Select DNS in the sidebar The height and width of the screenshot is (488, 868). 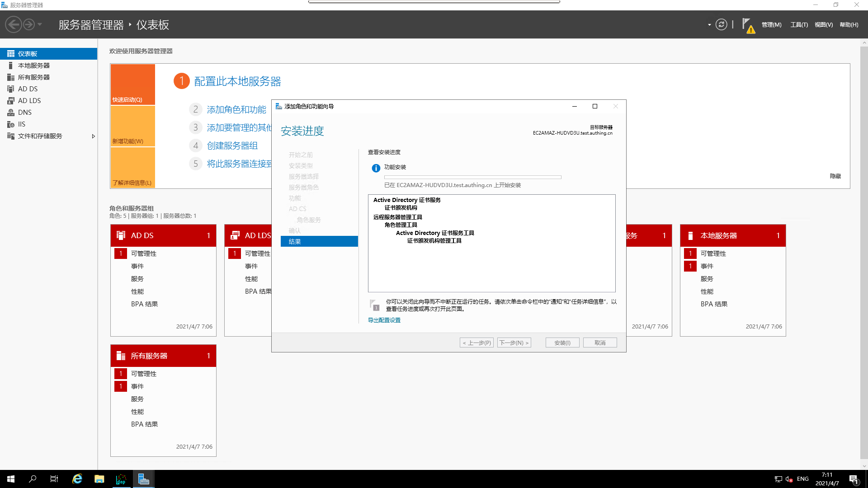(24, 113)
